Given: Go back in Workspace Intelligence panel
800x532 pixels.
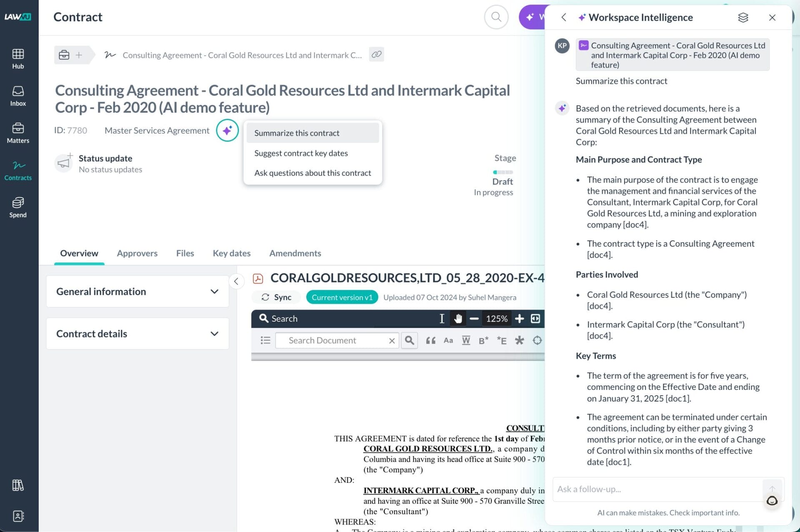Looking at the screenshot, I should 563,17.
